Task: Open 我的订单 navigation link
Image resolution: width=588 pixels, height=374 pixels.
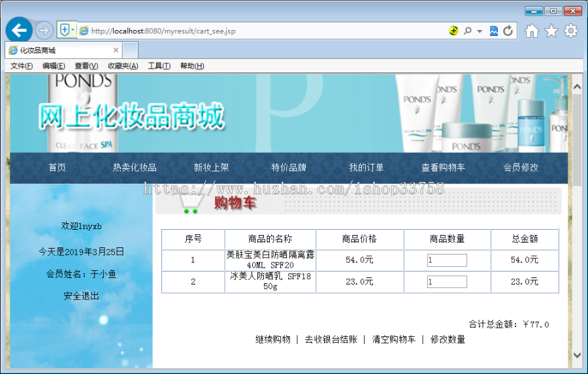Action: [x=367, y=168]
